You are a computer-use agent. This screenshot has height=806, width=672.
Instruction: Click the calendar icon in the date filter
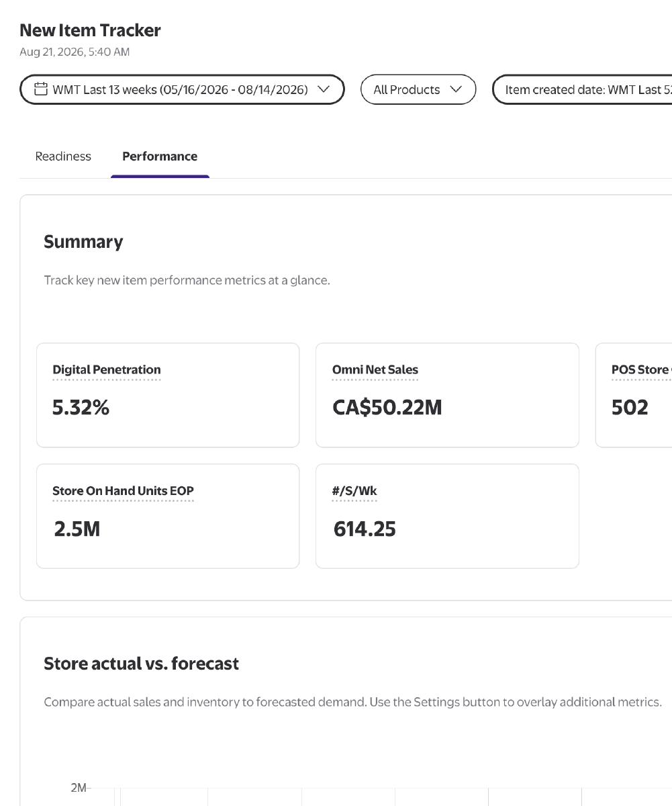(41, 89)
